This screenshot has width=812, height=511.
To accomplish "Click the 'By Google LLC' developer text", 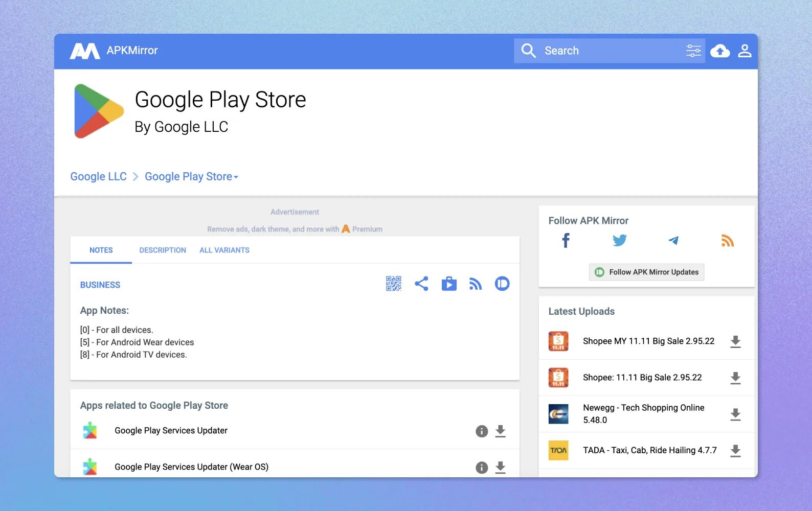I will click(x=182, y=127).
